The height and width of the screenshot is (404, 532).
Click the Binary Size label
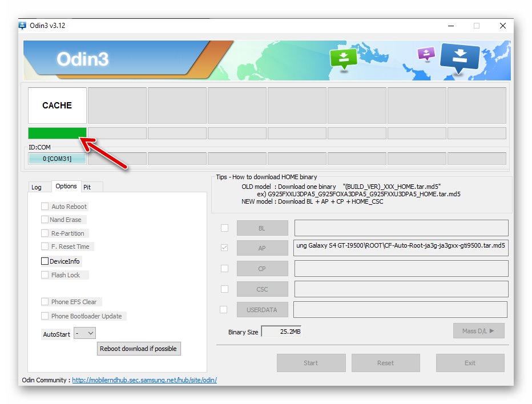pyautogui.click(x=243, y=332)
